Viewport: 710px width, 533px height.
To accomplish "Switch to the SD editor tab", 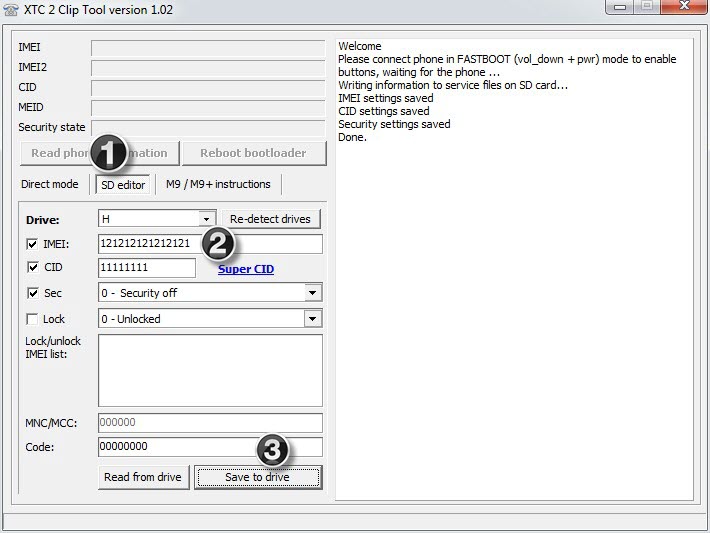I will tap(123, 185).
